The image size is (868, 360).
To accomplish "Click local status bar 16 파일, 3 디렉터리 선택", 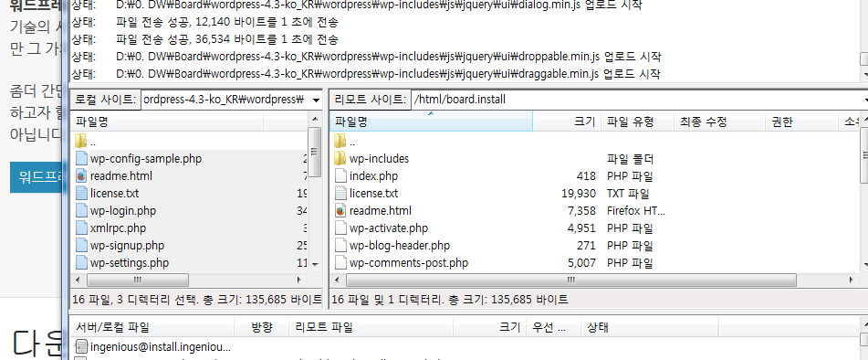I will [197, 300].
